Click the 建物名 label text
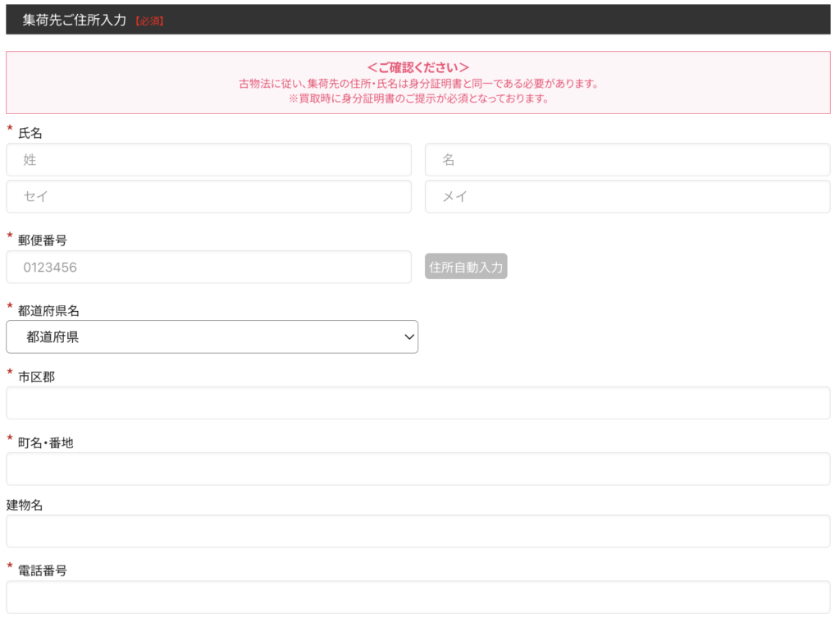The width and height of the screenshot is (840, 623). tap(25, 505)
